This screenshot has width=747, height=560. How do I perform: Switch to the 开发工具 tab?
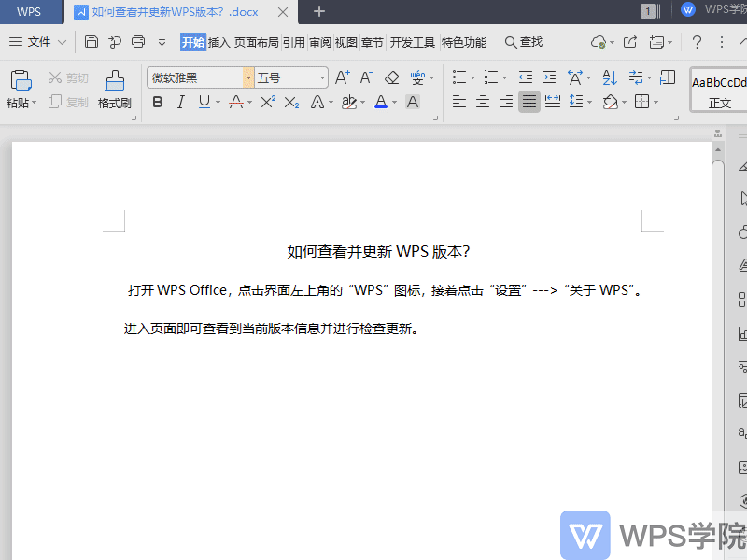(x=413, y=42)
